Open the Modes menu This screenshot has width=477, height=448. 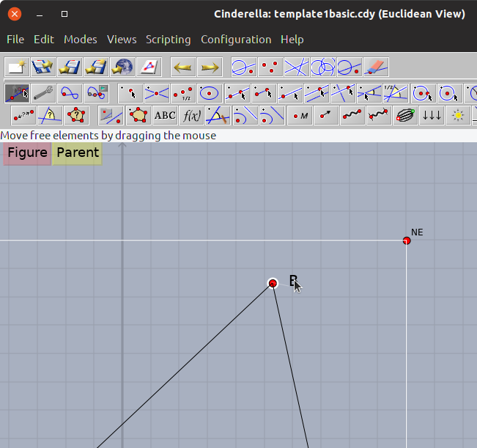point(81,40)
